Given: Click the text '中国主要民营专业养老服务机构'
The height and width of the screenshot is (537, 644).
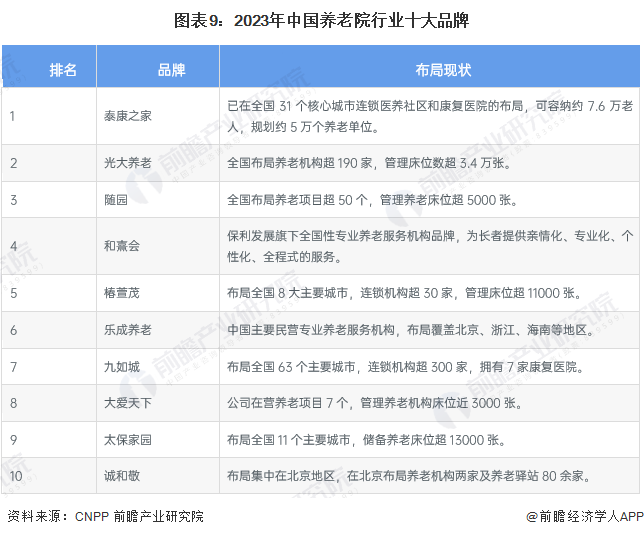Looking at the screenshot, I should pos(311,330).
